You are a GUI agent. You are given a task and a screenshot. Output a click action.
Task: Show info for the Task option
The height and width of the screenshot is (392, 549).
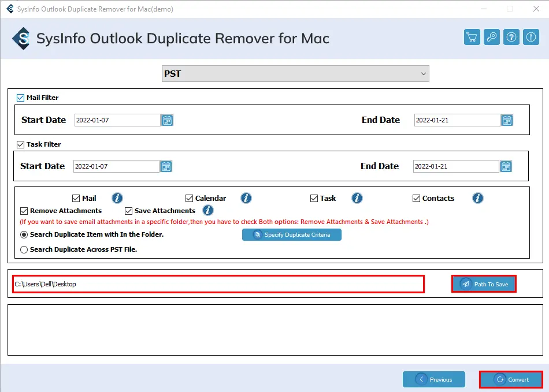(x=357, y=198)
